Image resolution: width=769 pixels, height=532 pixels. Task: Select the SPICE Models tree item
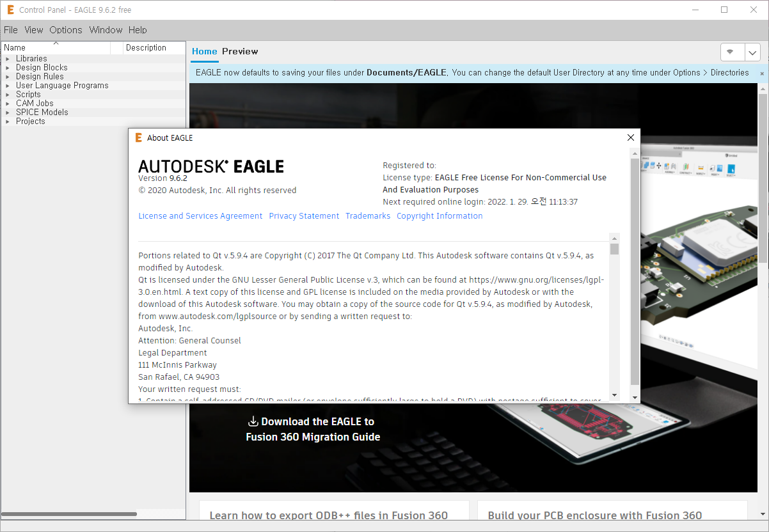(x=42, y=113)
